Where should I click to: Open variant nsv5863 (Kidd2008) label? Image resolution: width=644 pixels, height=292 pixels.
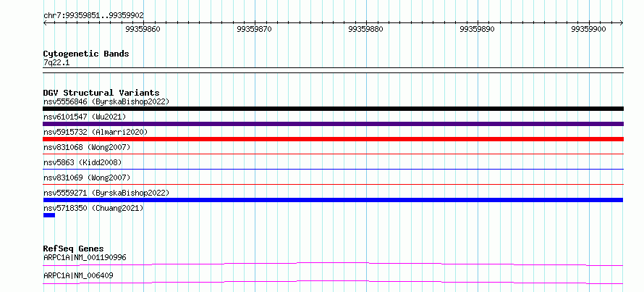[82, 162]
